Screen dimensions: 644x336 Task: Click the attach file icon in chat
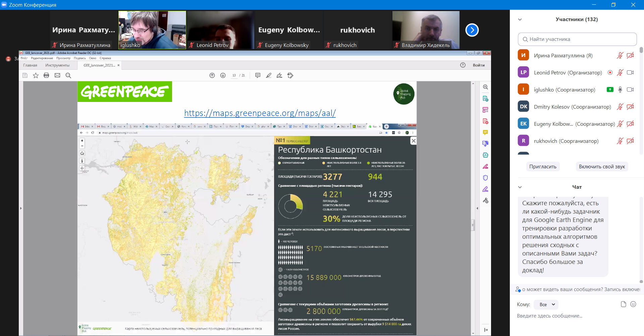click(623, 304)
